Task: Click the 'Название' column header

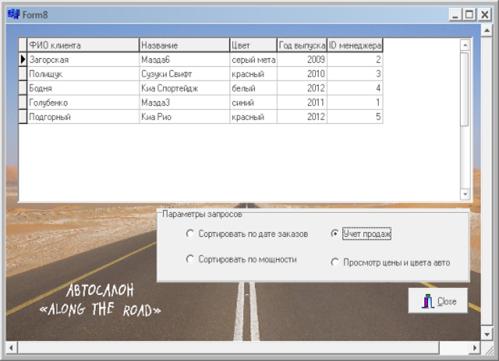Action: coord(184,45)
